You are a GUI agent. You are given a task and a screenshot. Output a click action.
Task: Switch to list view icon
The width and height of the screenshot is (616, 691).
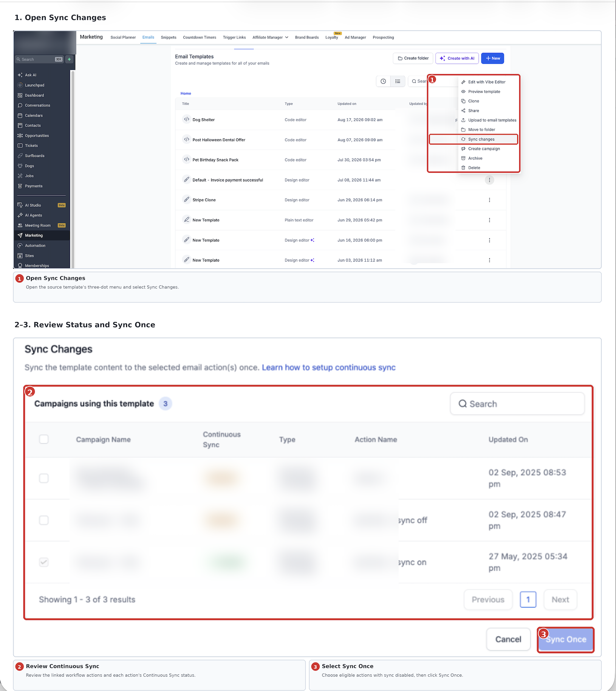click(x=398, y=81)
